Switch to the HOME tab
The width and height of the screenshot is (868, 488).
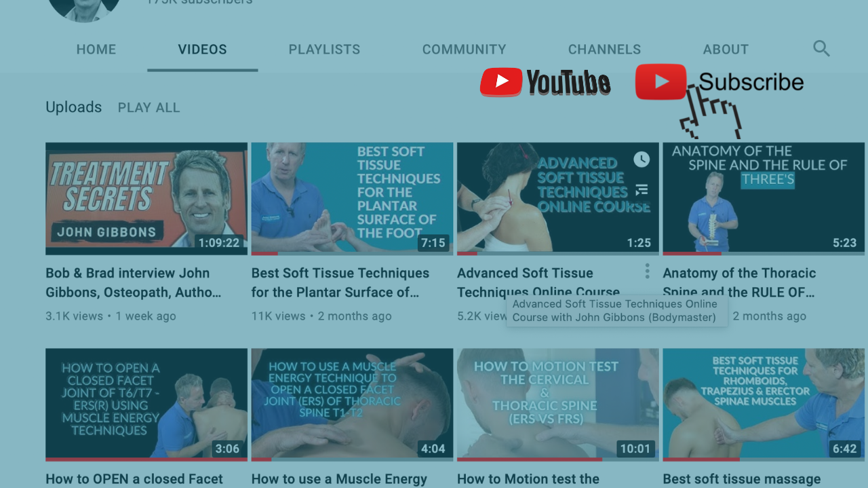96,50
